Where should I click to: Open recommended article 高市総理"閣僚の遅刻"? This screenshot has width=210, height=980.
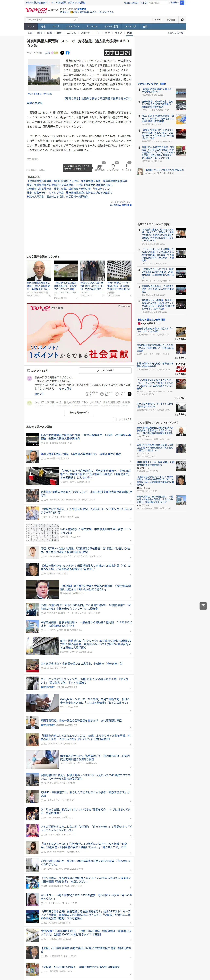click(x=86, y=493)
